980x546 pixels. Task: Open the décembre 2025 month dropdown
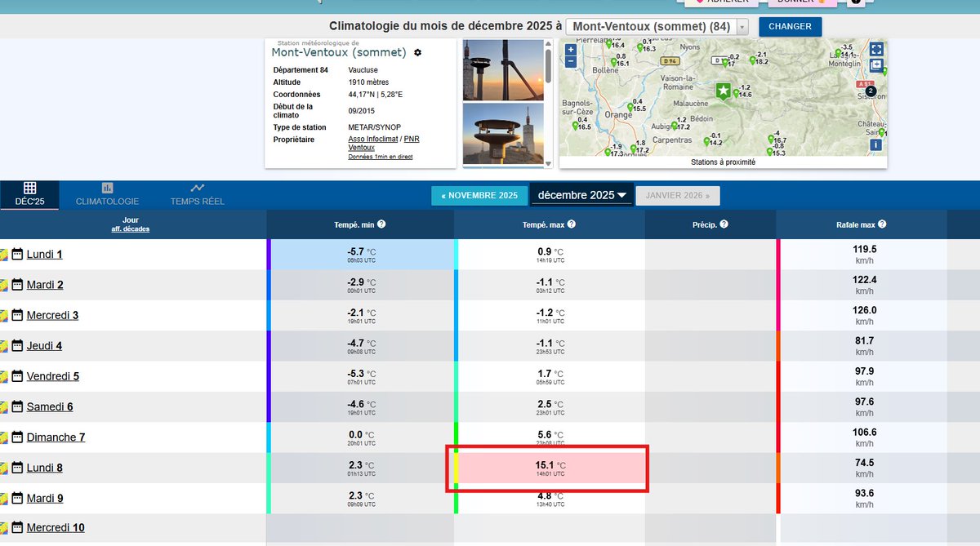pyautogui.click(x=581, y=195)
